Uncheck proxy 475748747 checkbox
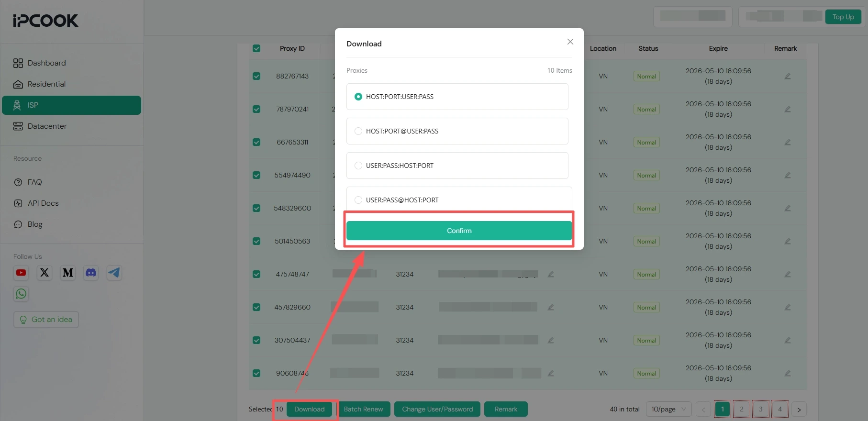 [256, 274]
